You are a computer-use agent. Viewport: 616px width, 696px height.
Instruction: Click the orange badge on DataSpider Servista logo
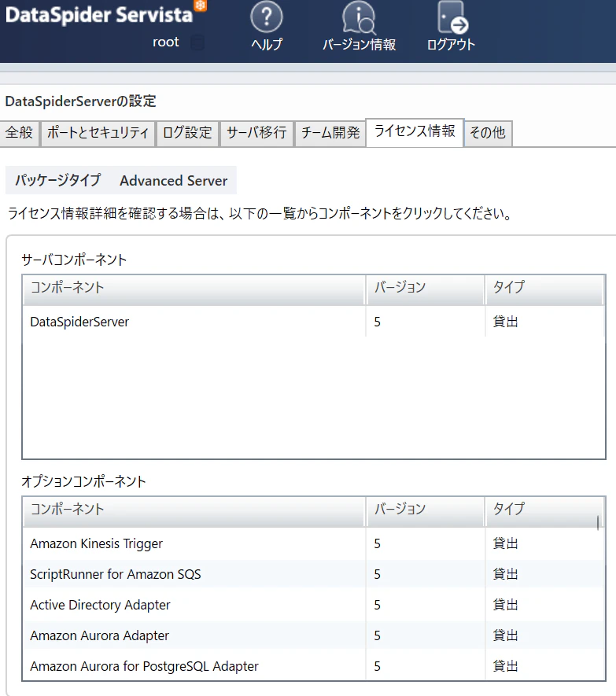[201, 6]
